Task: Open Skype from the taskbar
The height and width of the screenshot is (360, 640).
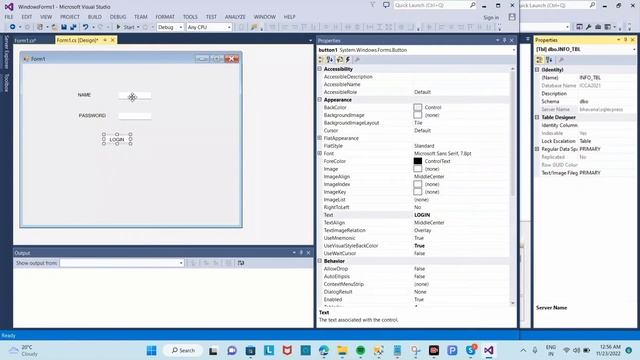Action: point(471,350)
